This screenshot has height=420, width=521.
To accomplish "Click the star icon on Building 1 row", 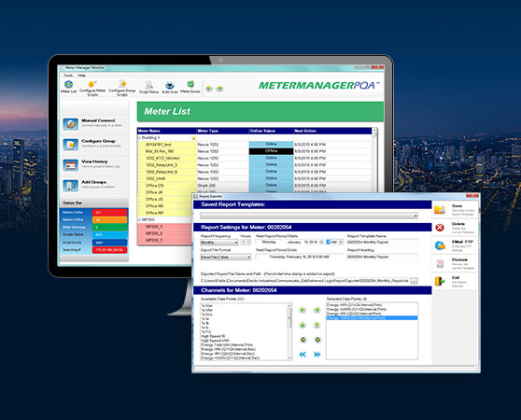I will click(x=193, y=138).
